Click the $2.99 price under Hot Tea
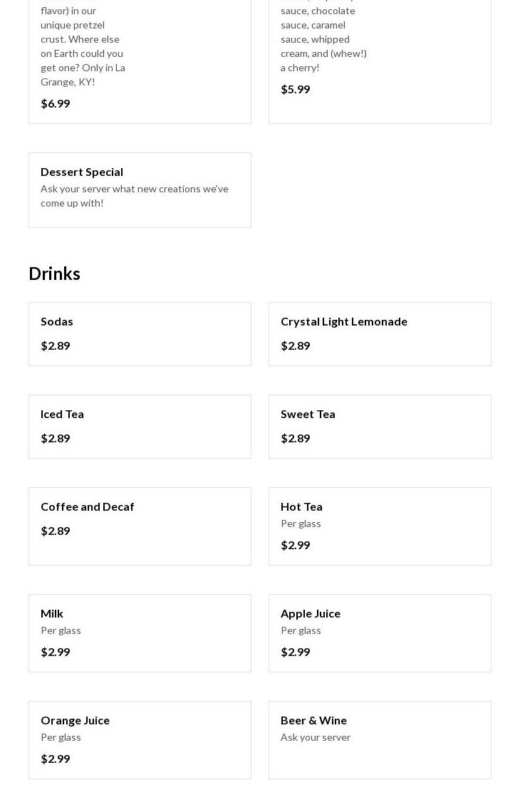Viewport: 520px width, 812px height. [296, 545]
